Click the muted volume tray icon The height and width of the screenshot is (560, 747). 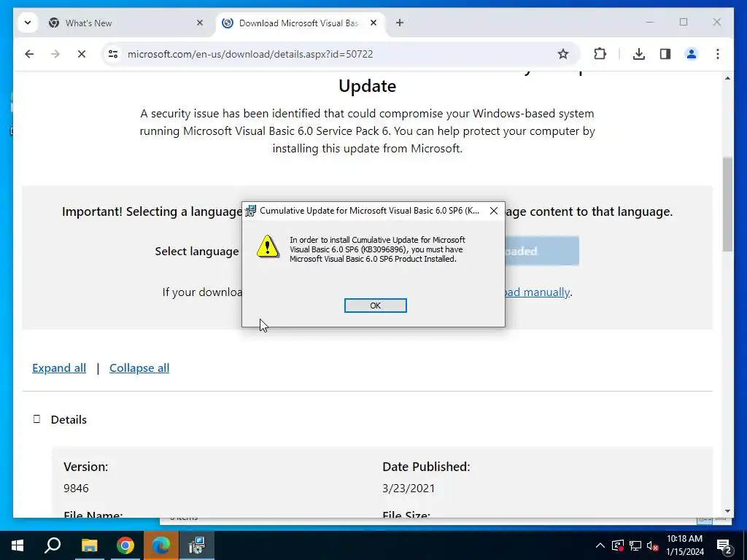(x=653, y=546)
